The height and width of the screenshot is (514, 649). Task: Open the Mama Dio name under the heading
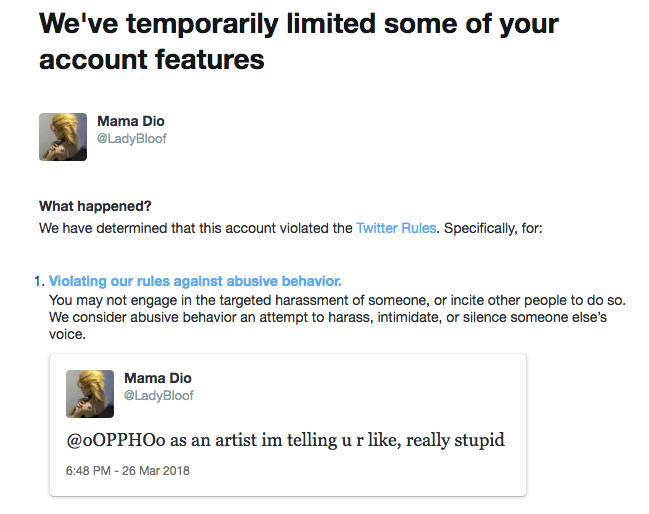tap(131, 122)
